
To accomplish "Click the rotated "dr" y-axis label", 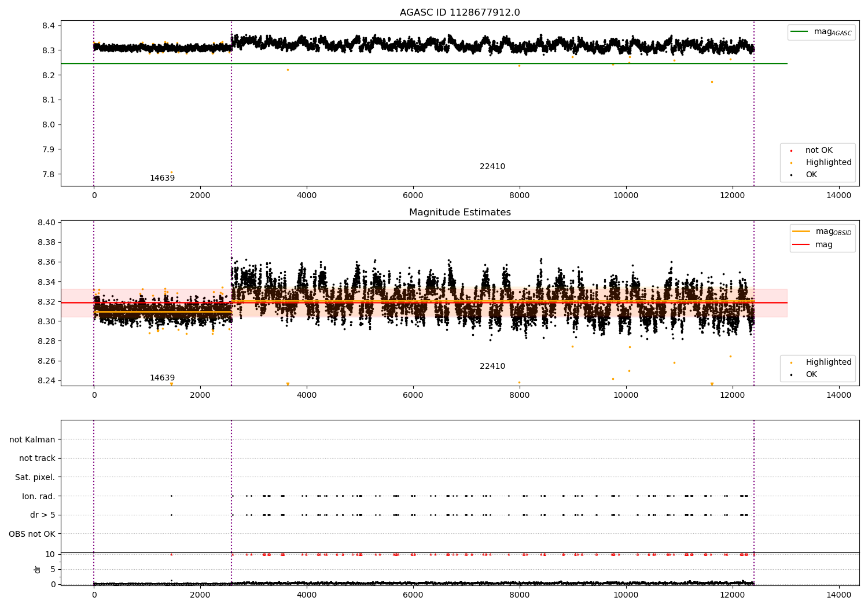I will 38,569.
